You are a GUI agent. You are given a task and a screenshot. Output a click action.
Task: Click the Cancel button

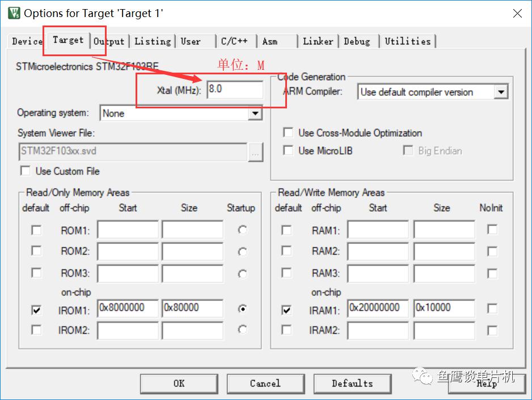265,384
